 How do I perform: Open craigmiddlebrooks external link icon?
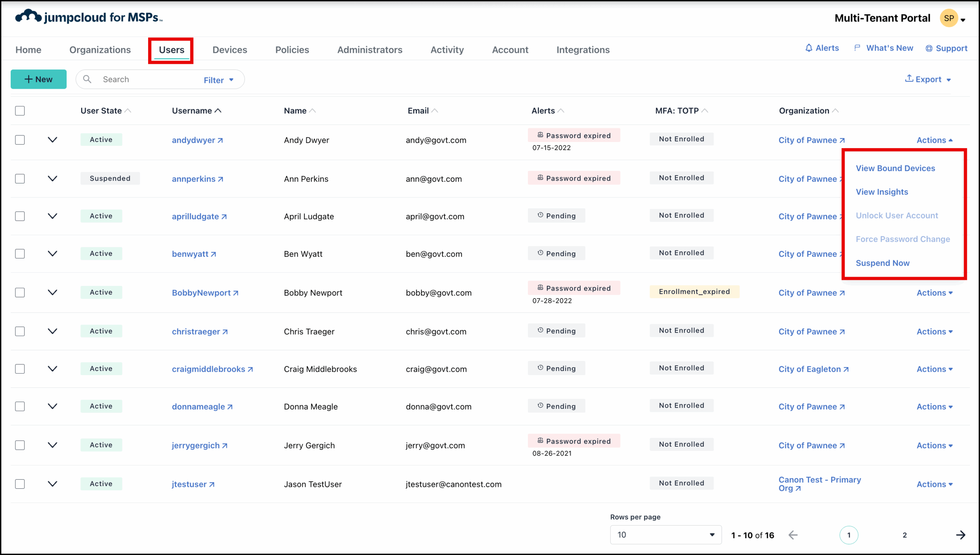[x=250, y=369]
